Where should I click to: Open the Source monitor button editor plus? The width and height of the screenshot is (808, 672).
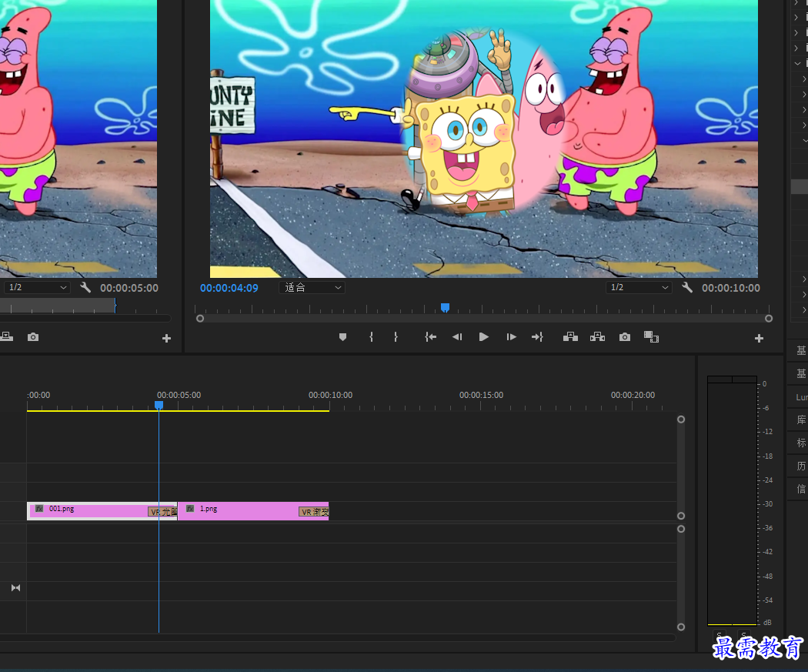point(166,339)
